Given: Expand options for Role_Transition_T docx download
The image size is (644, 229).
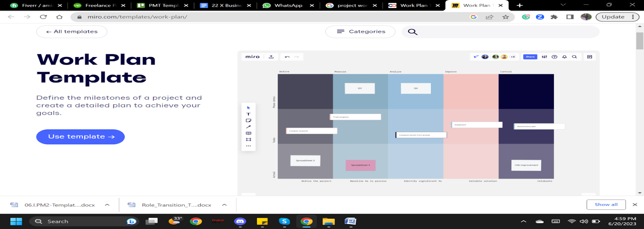Looking at the screenshot, I should (x=224, y=205).
